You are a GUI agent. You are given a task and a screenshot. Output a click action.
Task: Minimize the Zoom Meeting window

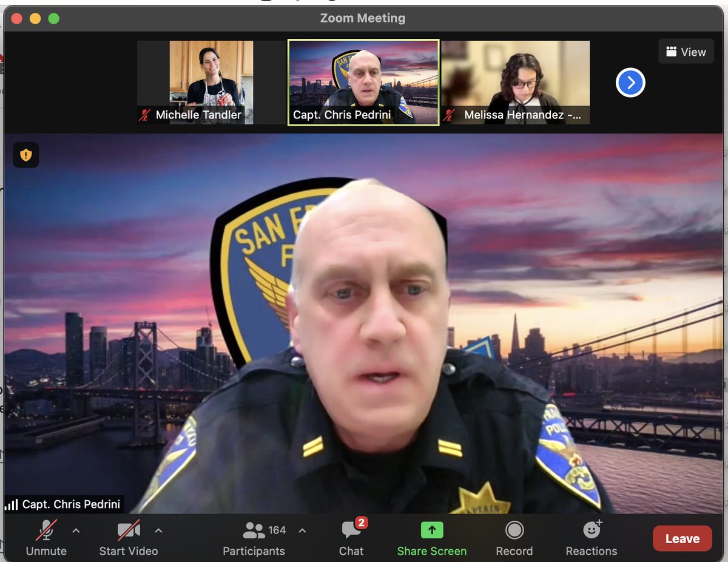pos(35,18)
